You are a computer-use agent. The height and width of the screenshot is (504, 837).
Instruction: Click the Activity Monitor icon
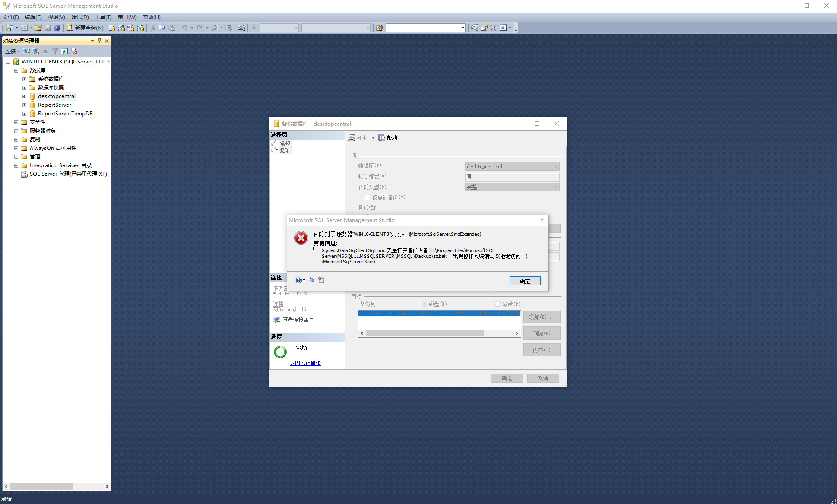tap(241, 28)
